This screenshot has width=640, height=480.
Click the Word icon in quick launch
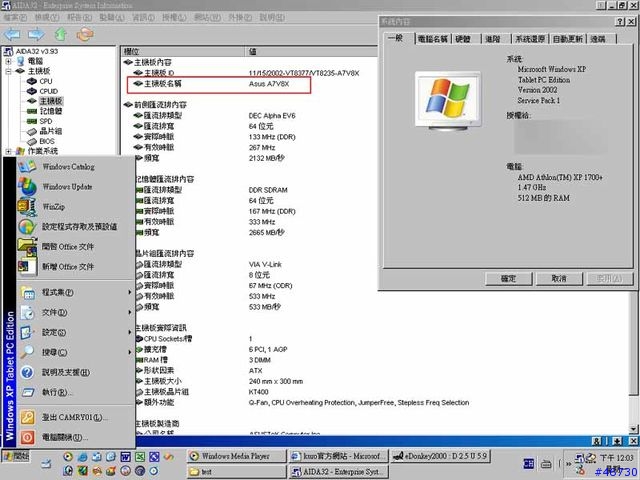(125, 457)
